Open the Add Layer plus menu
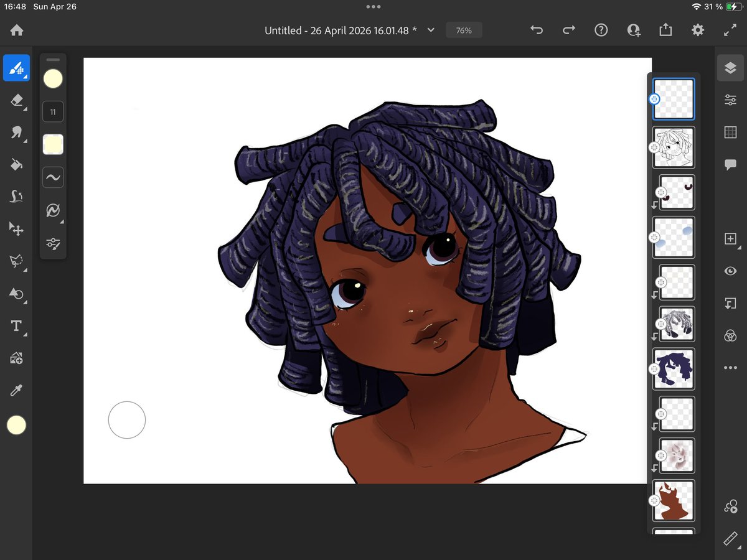 pos(730,239)
